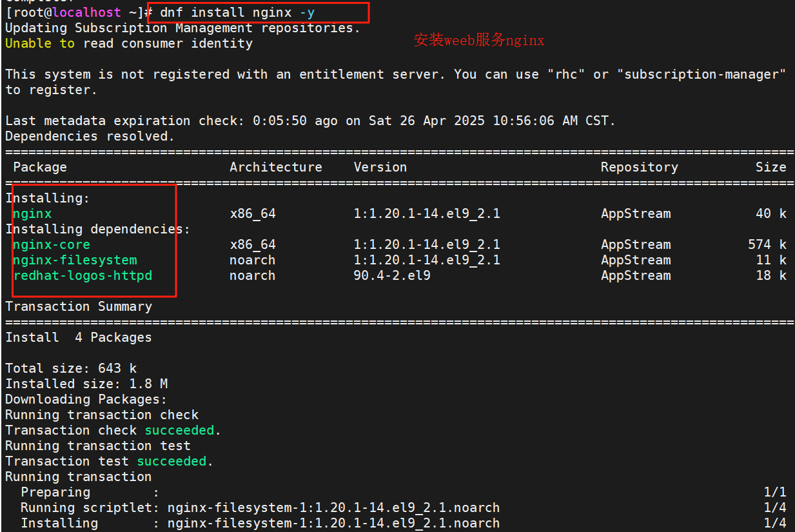Click the 'root@localhost' prompt text
This screenshot has width=795, height=532.
(67, 12)
